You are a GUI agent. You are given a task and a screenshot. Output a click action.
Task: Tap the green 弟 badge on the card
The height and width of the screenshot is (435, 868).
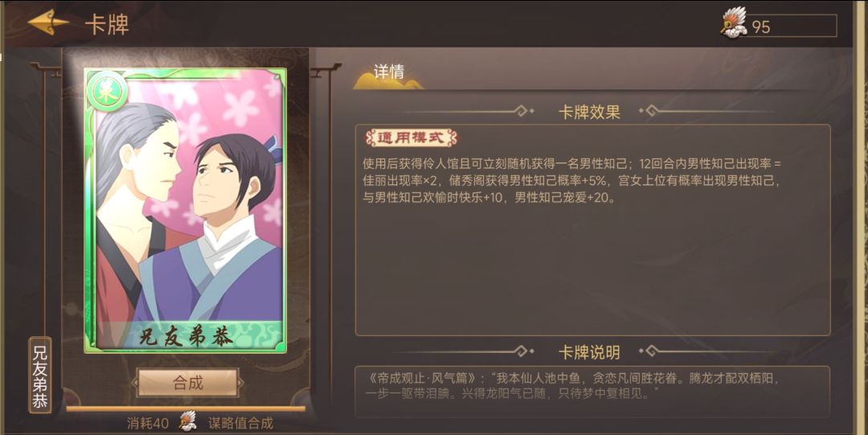(x=106, y=92)
